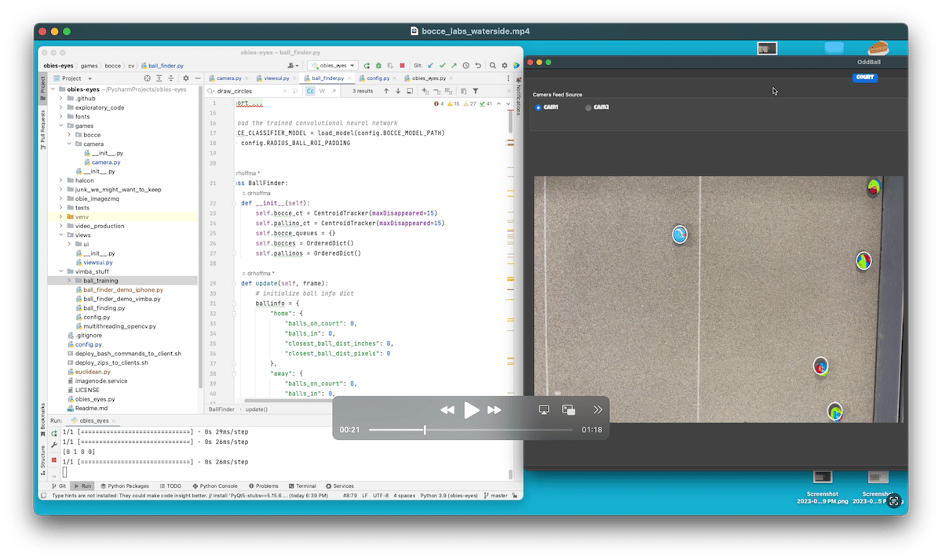Click the Git rollback arrow icon

[x=478, y=66]
